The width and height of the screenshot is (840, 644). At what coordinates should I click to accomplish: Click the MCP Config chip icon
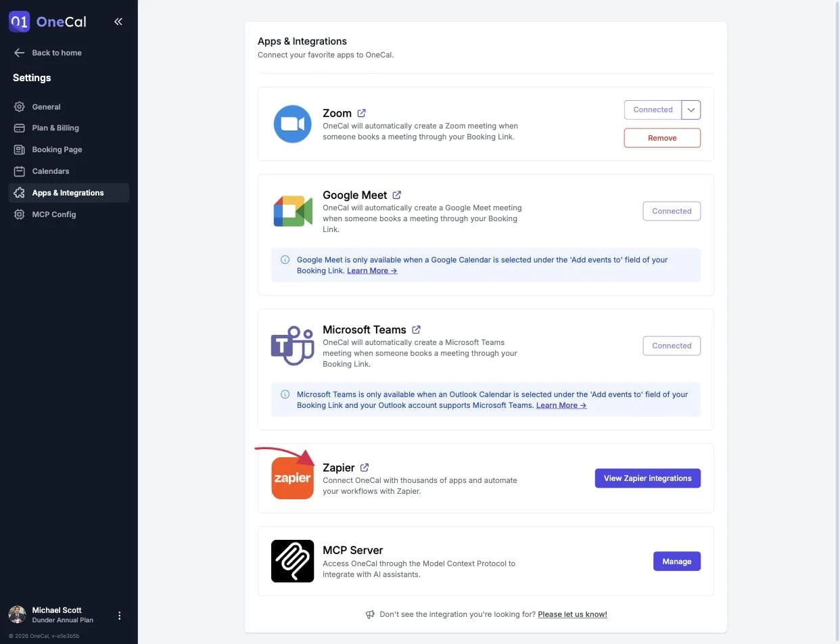point(19,214)
